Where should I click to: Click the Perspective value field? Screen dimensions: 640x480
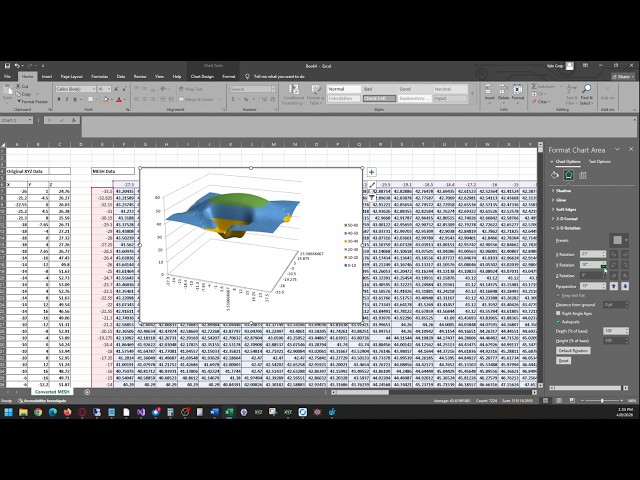(x=590, y=286)
